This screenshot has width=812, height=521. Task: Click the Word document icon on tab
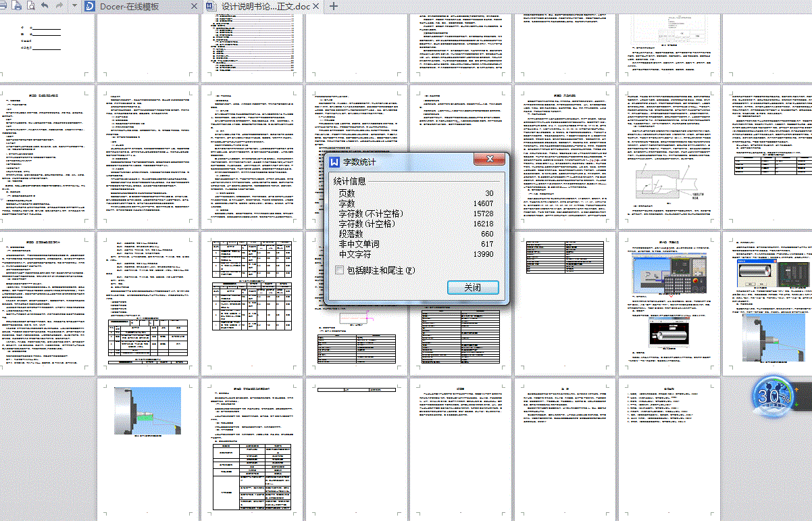click(x=211, y=7)
